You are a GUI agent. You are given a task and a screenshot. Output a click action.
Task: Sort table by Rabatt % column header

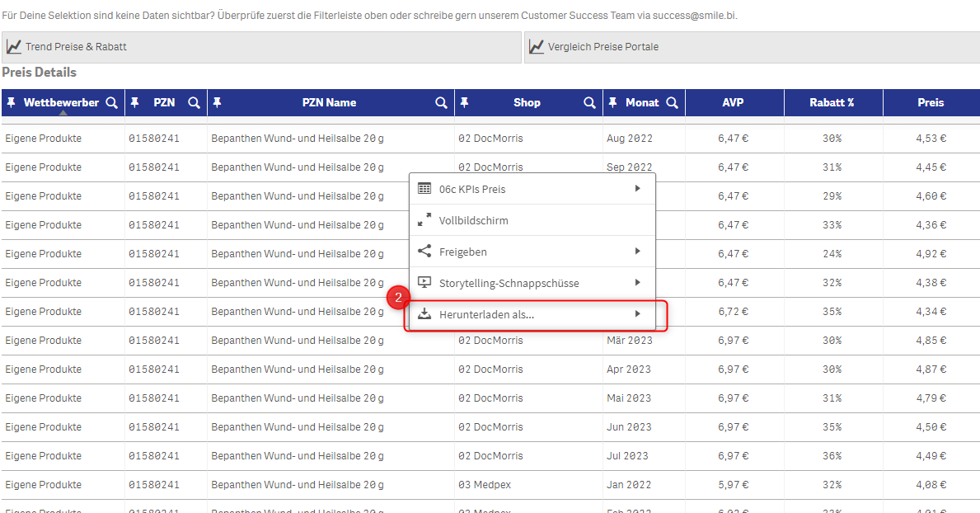tap(831, 103)
